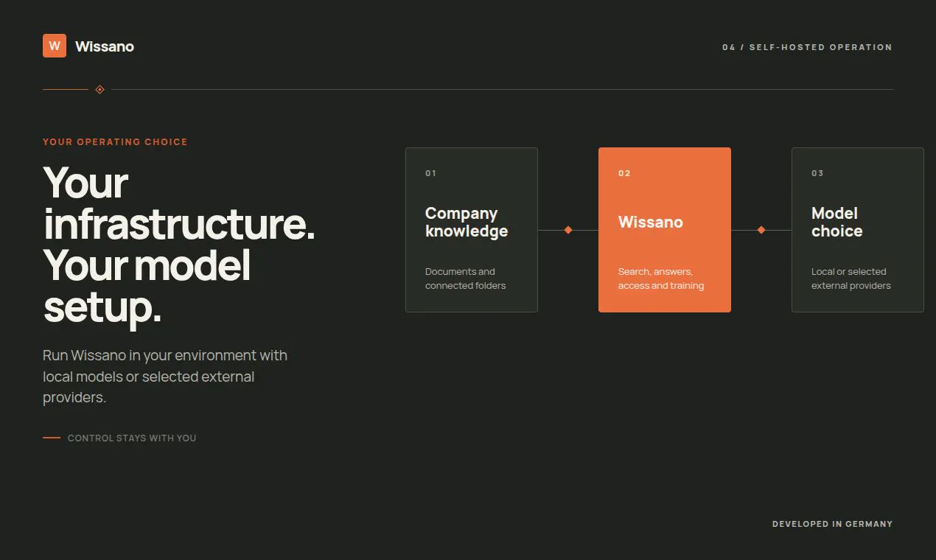Image resolution: width=936 pixels, height=560 pixels.
Task: Click the 'CONTROL STAYS WITH YOU' text
Action: click(132, 438)
